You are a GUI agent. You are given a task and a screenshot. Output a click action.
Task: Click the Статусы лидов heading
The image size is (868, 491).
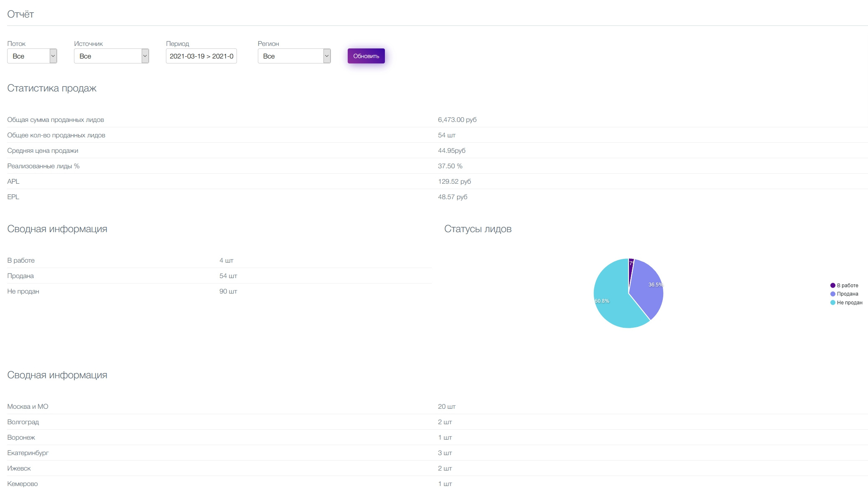pyautogui.click(x=478, y=229)
